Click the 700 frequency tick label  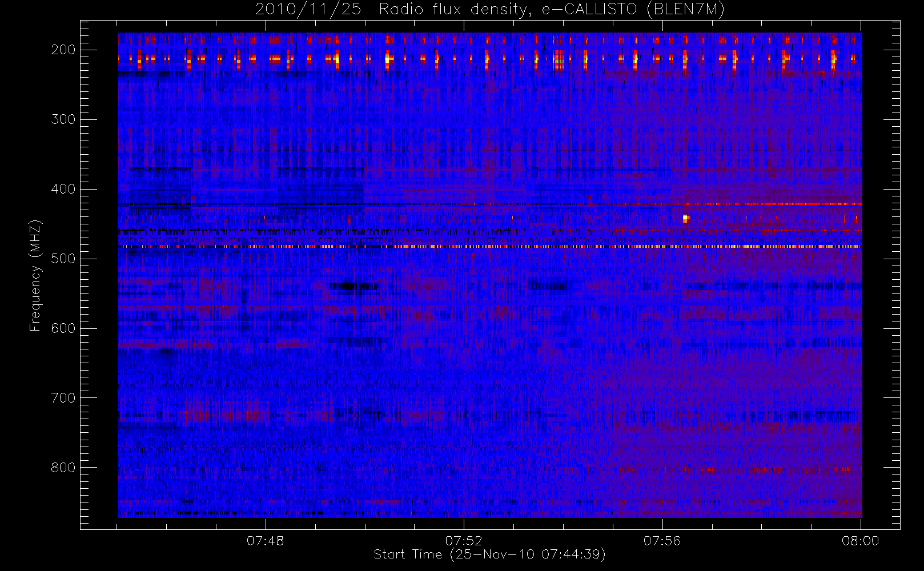click(x=63, y=398)
